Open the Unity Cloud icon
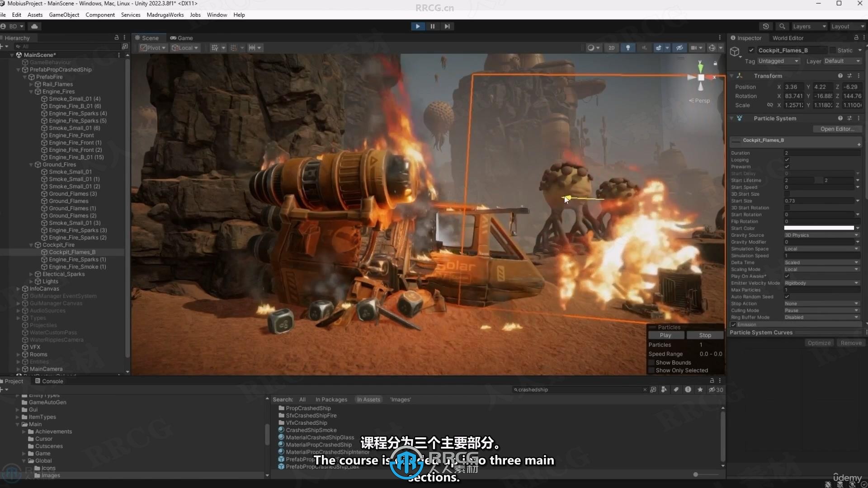Screen dimensions: 868x488 click(34, 26)
